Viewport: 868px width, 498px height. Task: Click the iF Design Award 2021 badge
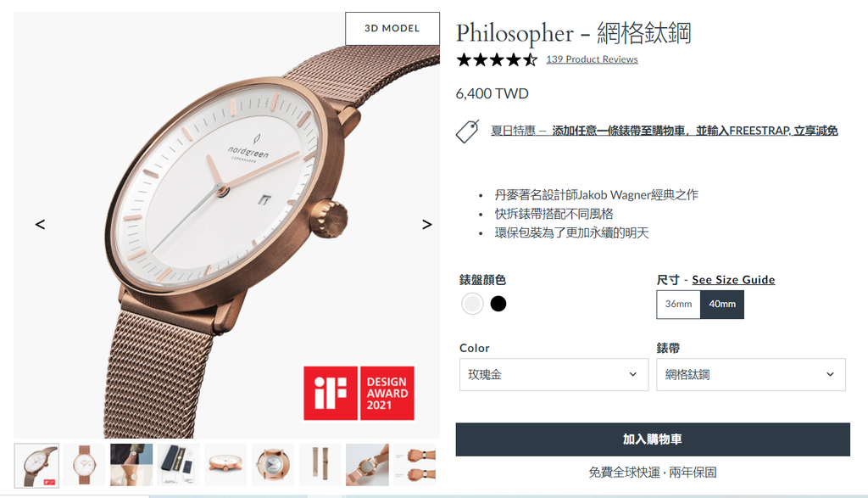click(359, 393)
